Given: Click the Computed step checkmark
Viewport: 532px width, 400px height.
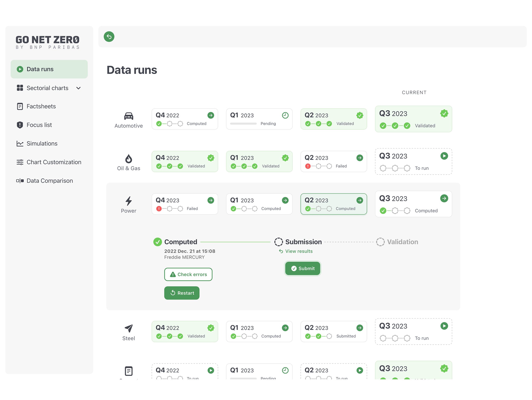Looking at the screenshot, I should click(157, 242).
